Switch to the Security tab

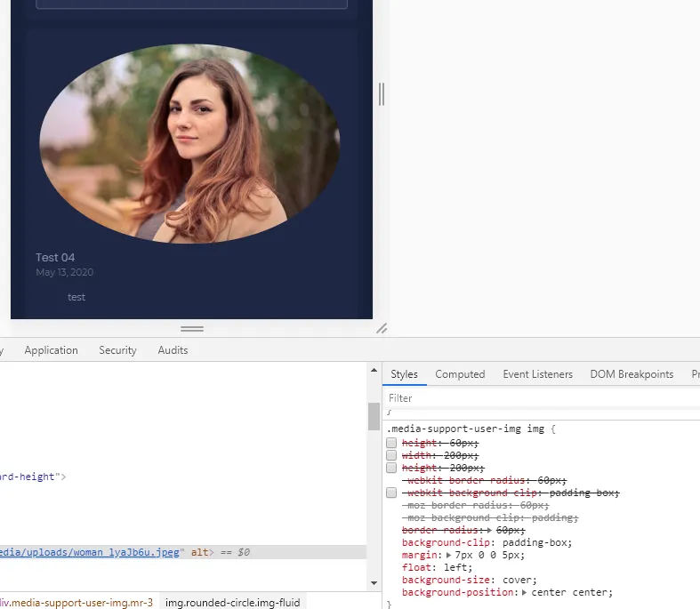coord(118,350)
